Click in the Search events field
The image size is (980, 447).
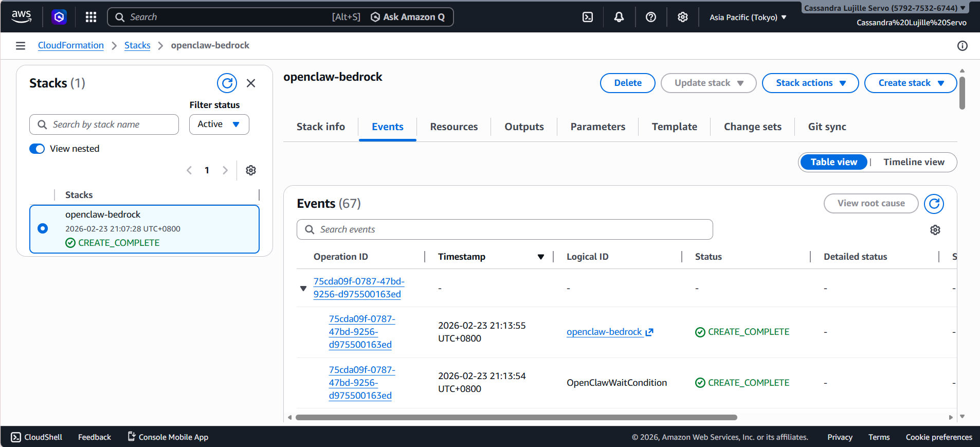(504, 229)
